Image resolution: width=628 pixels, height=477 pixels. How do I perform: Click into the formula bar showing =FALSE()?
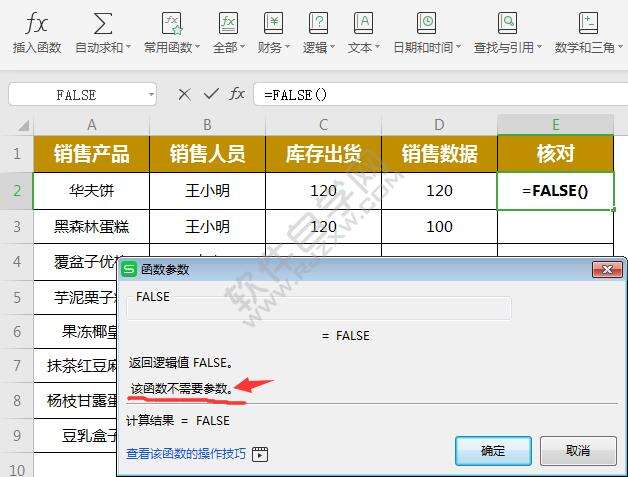tap(441, 95)
